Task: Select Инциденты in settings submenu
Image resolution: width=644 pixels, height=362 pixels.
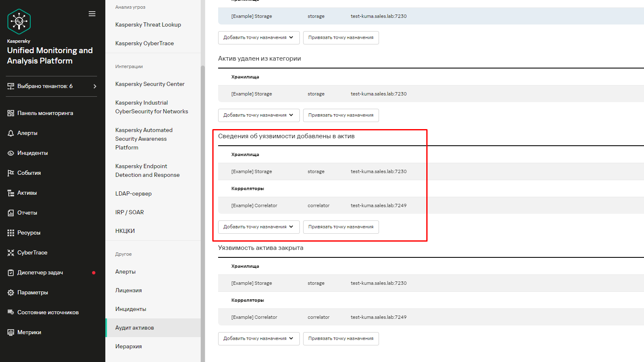Action: coord(131,309)
